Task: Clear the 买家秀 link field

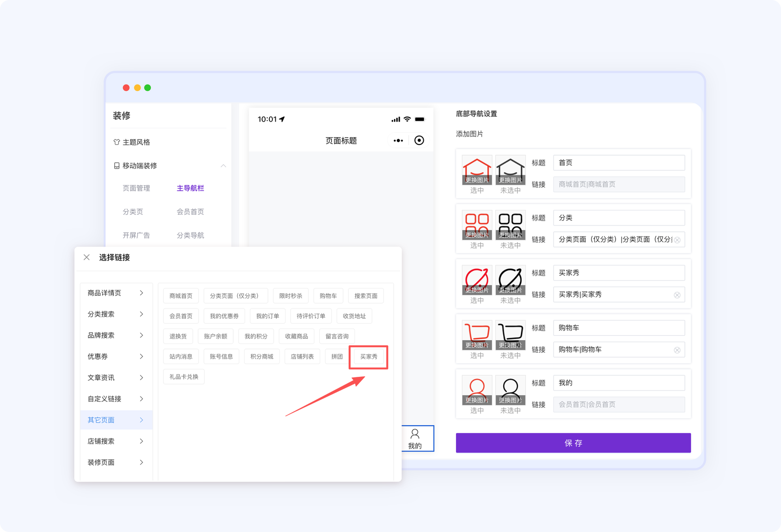Action: (677, 295)
